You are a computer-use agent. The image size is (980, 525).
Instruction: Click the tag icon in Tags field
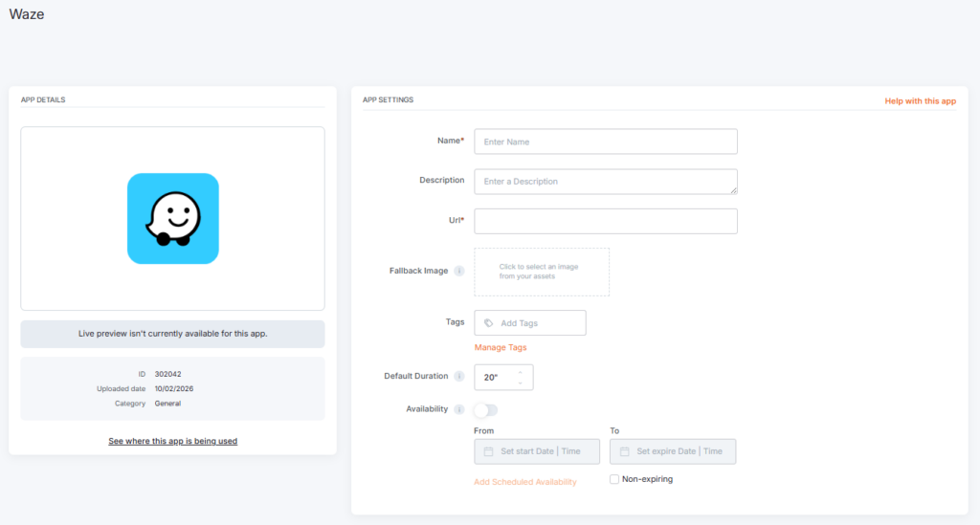coord(489,323)
